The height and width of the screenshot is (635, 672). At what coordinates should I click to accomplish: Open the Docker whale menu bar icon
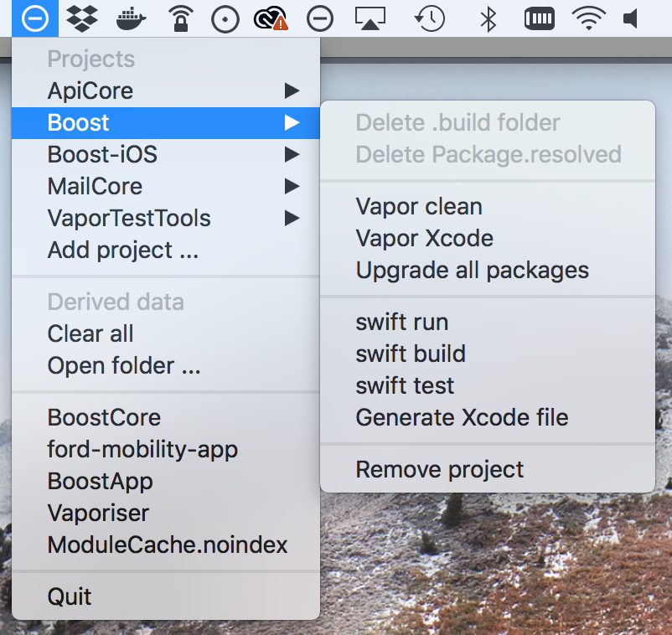(x=131, y=18)
